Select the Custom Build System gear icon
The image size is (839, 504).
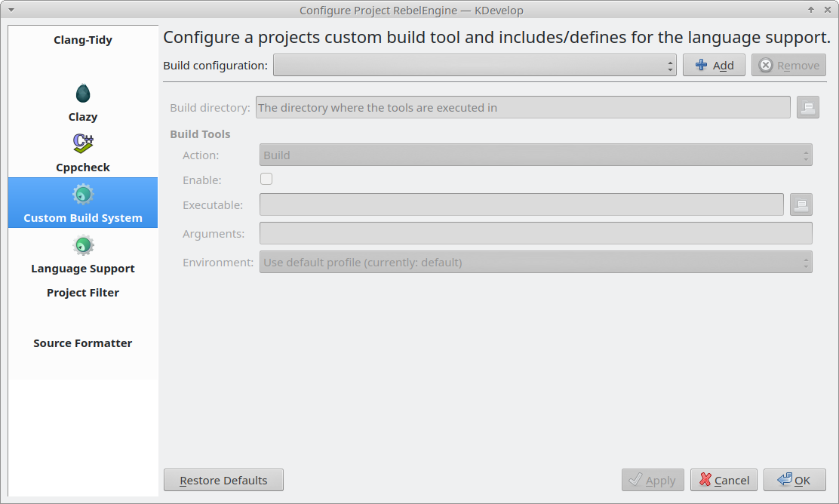coord(83,195)
